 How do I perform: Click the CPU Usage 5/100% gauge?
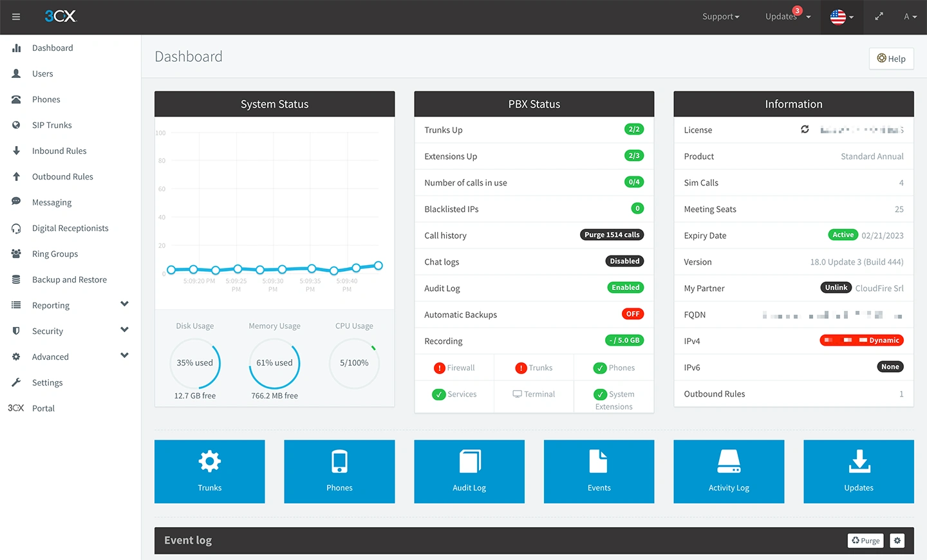click(x=354, y=363)
